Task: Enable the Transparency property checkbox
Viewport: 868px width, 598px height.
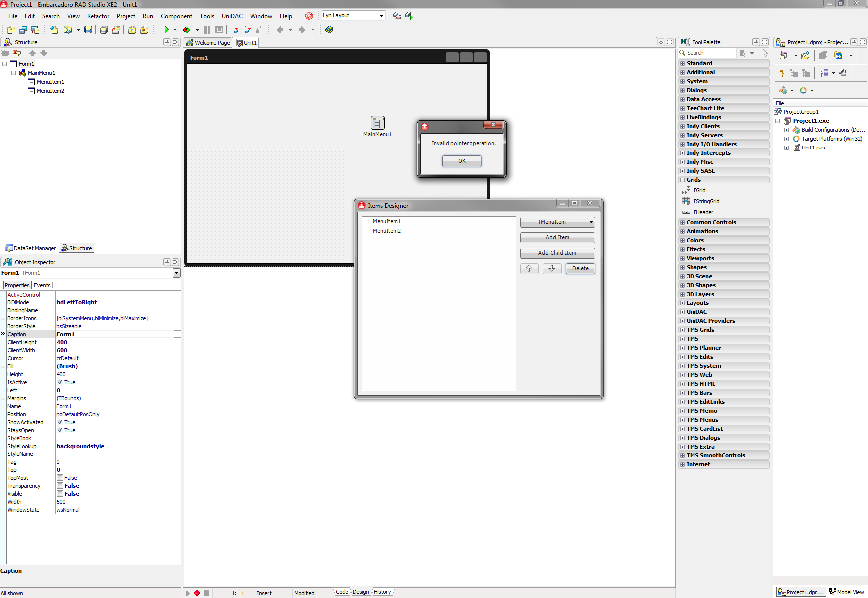Action: pos(60,486)
